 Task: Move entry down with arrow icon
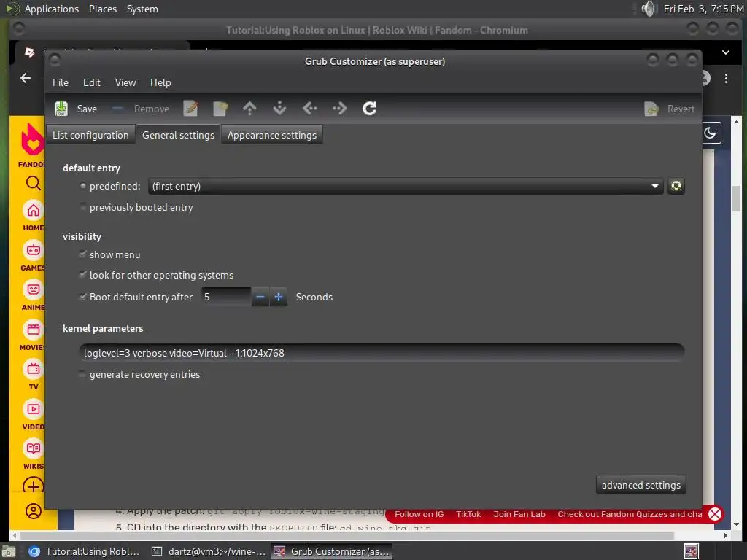279,109
